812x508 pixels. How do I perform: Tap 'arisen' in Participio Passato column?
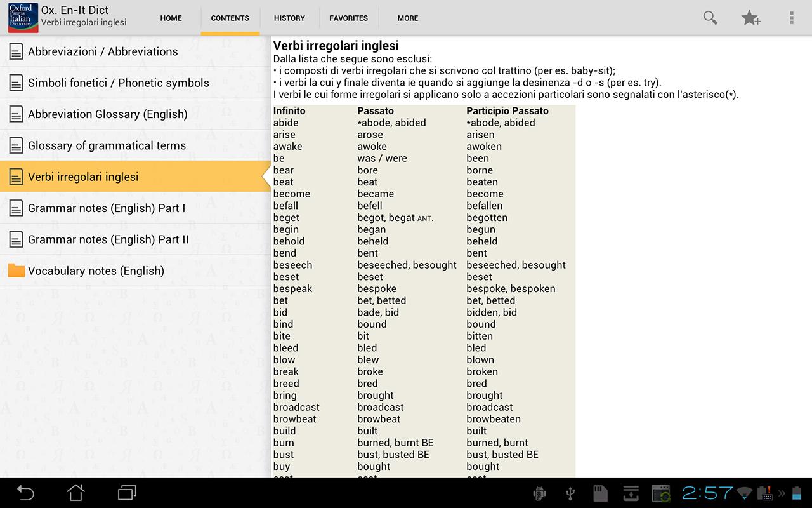pyautogui.click(x=480, y=135)
